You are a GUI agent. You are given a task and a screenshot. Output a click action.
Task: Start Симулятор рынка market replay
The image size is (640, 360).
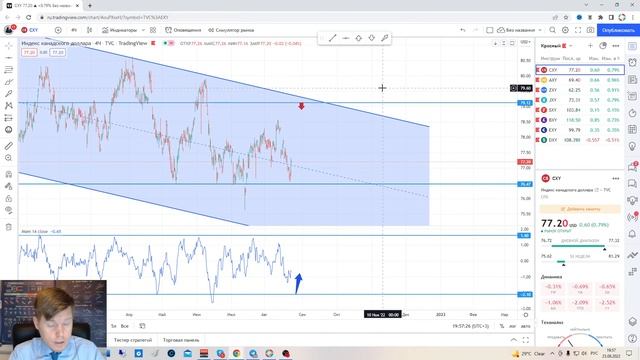coord(231,30)
